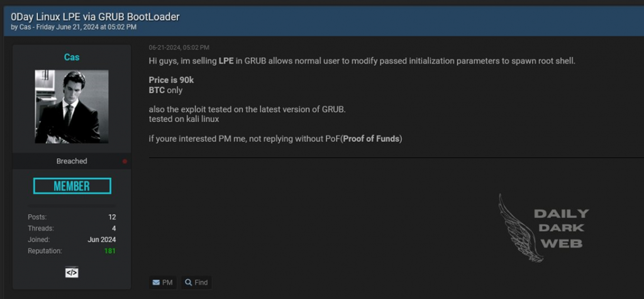
Task: Click the Daily Dark Web watermark text
Action: click(x=560, y=228)
